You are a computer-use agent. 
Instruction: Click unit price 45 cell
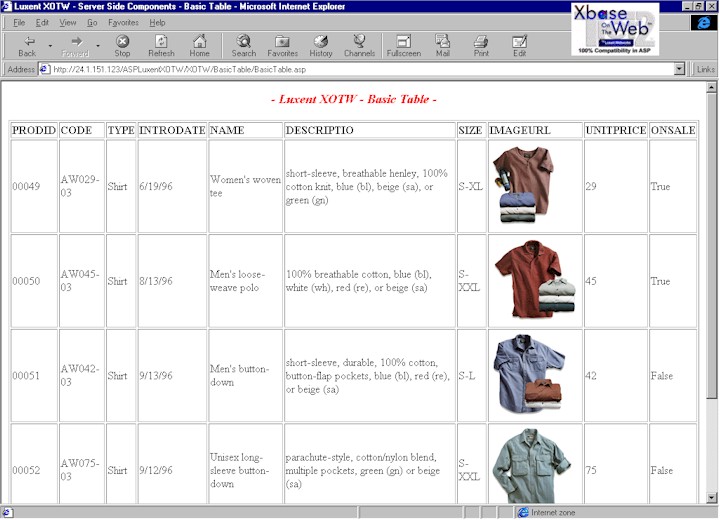[615, 281]
